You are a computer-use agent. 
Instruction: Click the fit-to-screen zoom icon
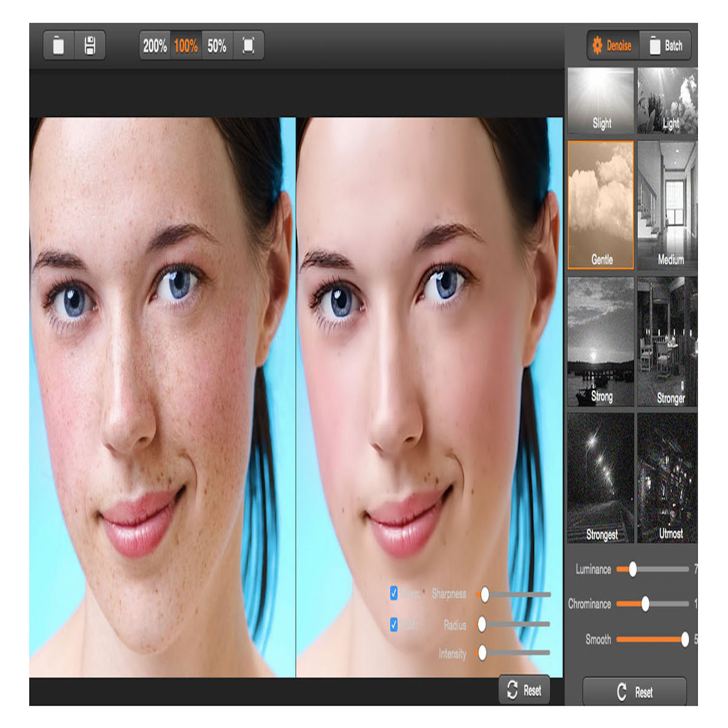pos(249,45)
